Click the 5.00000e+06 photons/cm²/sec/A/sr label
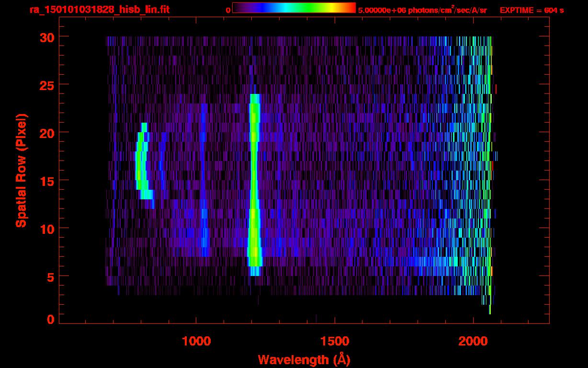The height and width of the screenshot is (368, 588). coord(422,10)
